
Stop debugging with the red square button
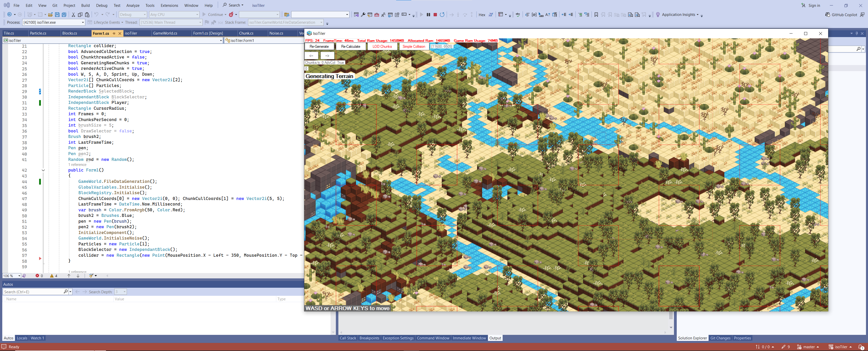pyautogui.click(x=435, y=14)
